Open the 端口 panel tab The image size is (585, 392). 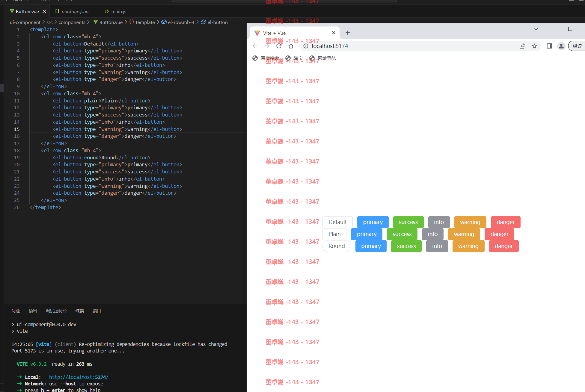[97, 311]
